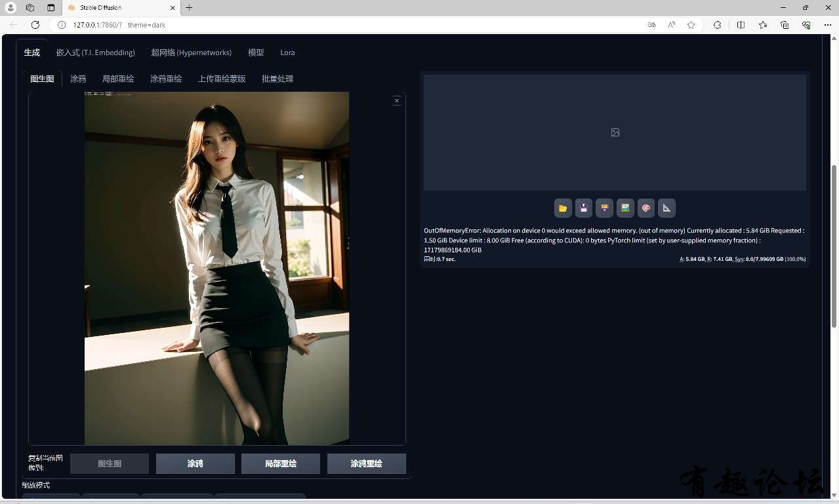Click the disabled 图生图 copy button
839x504 pixels.
110,463
